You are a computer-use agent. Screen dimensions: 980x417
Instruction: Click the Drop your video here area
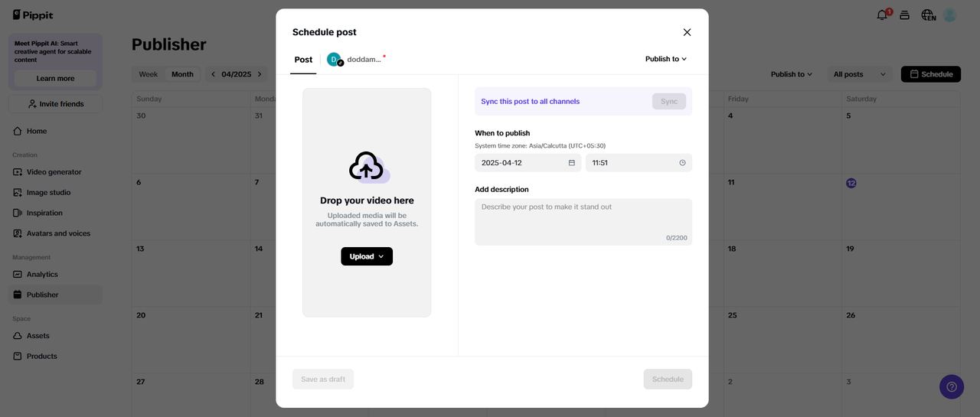tap(367, 203)
